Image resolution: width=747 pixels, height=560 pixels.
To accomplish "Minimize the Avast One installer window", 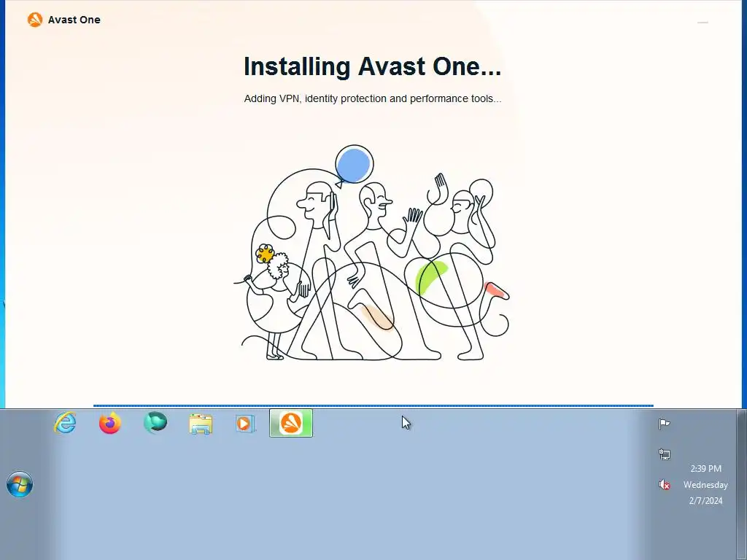I will coord(703,23).
